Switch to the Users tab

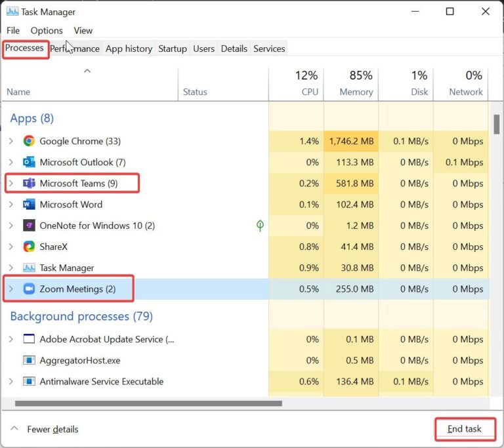click(204, 49)
